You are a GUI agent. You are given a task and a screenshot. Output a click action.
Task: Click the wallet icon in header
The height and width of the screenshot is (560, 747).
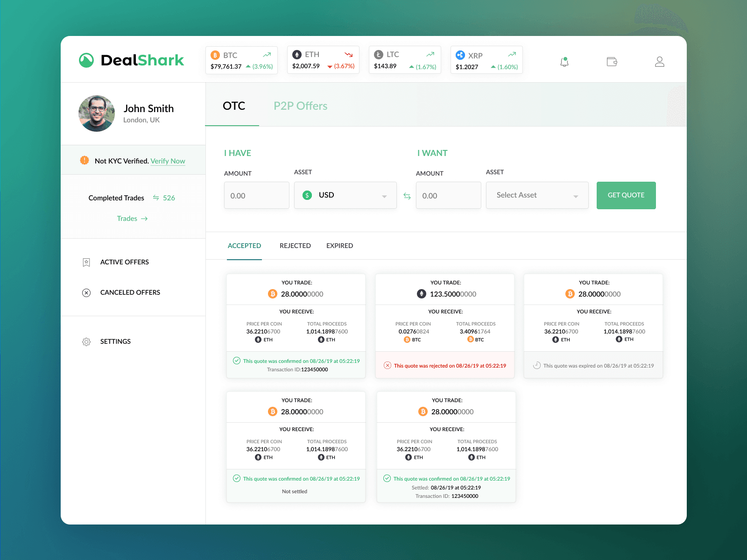pyautogui.click(x=612, y=62)
